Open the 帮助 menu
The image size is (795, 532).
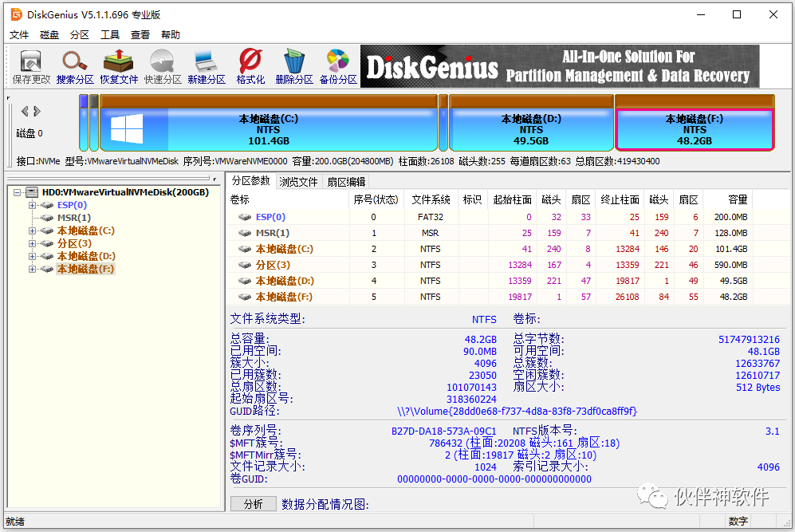click(171, 34)
